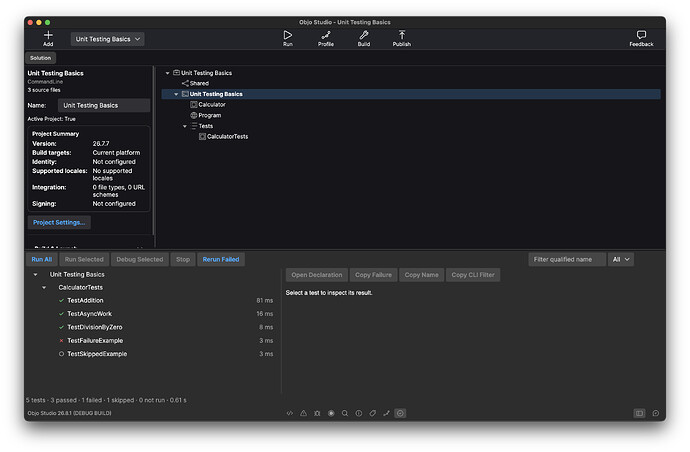690x452 pixels.
Task: Select the Calculator item in the solution tree
Action: pyautogui.click(x=212, y=105)
